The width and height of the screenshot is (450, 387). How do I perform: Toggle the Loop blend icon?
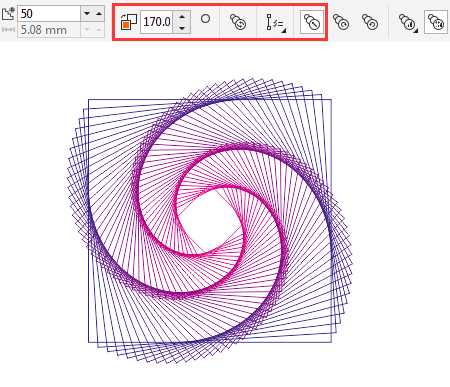coord(238,22)
